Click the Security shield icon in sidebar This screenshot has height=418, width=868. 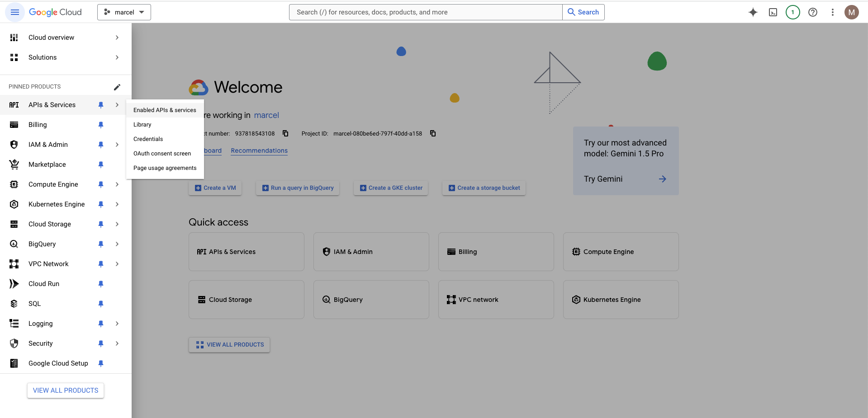click(x=14, y=343)
